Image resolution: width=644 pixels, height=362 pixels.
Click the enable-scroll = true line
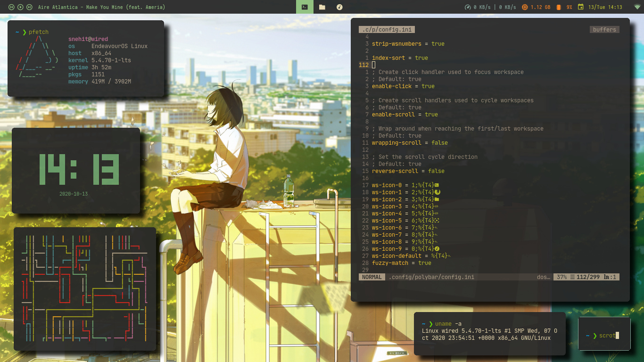(405, 115)
